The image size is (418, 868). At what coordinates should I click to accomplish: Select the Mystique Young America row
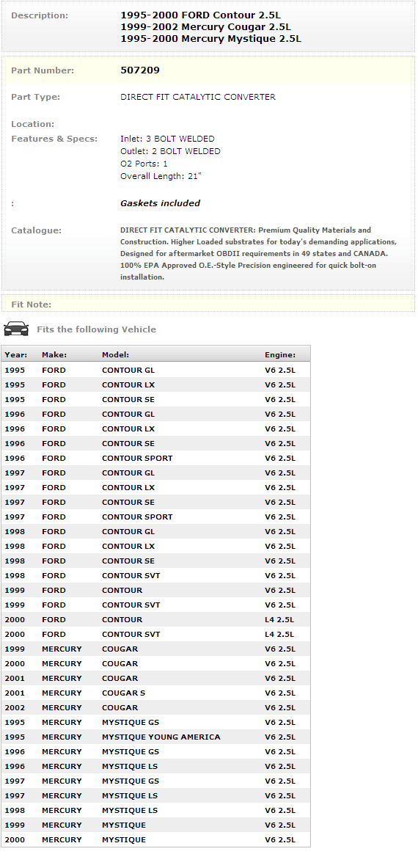pyautogui.click(x=156, y=737)
